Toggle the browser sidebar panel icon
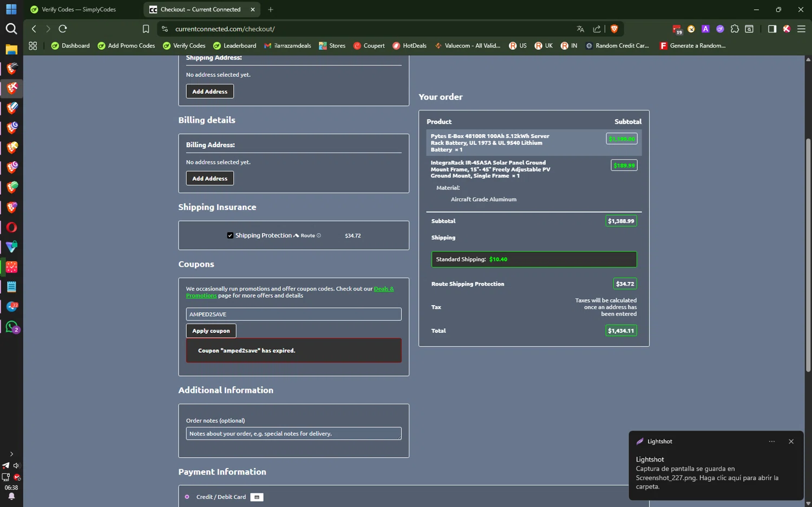 click(772, 29)
